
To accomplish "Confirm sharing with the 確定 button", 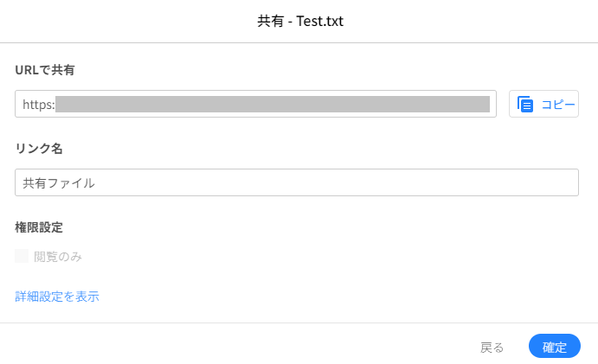I will click(x=555, y=346).
